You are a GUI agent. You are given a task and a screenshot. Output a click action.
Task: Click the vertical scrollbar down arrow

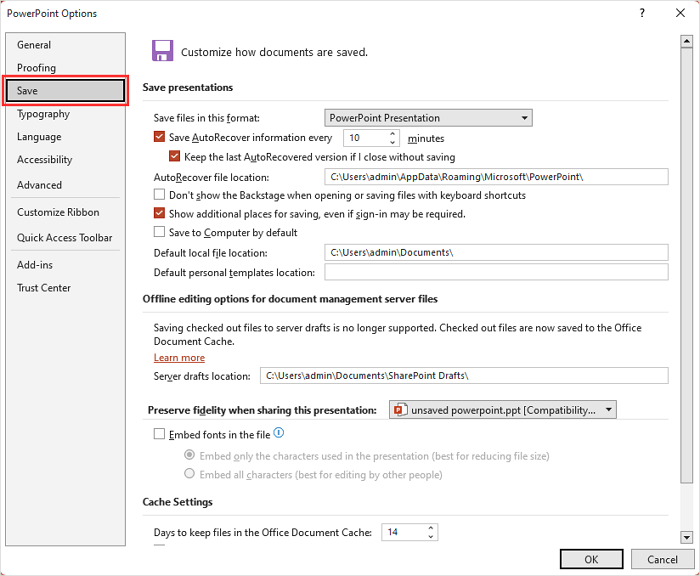pyautogui.click(x=687, y=537)
